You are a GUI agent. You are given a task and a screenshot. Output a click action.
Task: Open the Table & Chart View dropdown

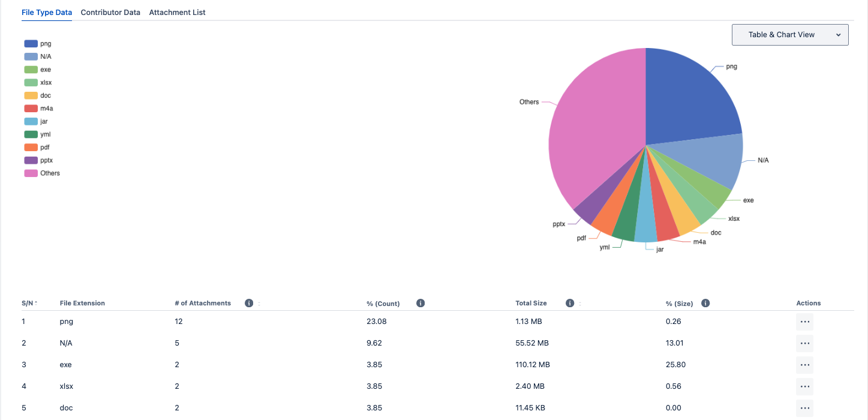click(x=790, y=35)
